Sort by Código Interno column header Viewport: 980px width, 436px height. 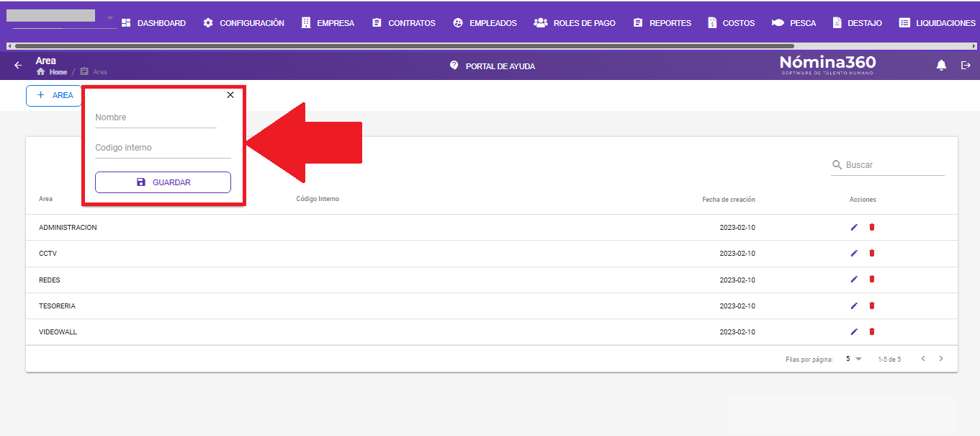tap(318, 199)
